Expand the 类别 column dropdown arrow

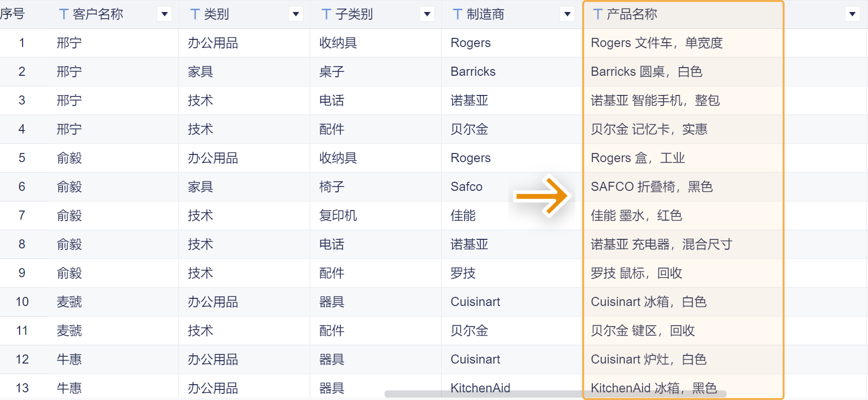point(296,14)
